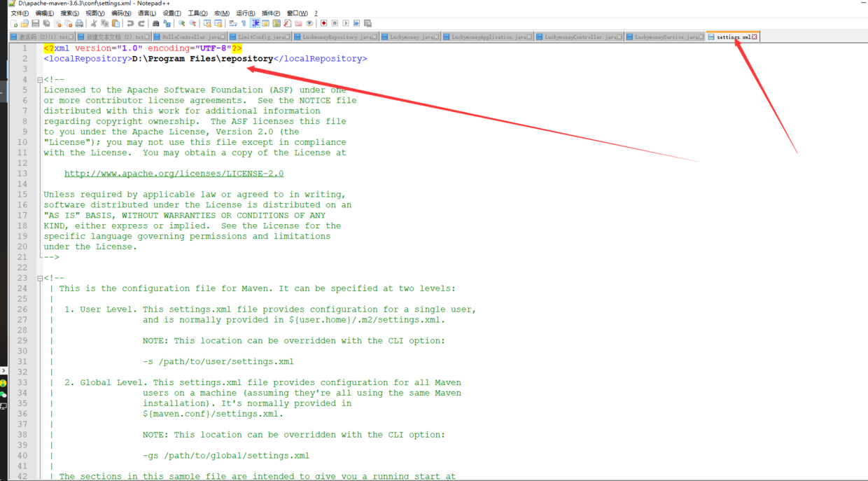Click the Monitoring eye icon
This screenshot has height=481, width=868.
pos(309,23)
